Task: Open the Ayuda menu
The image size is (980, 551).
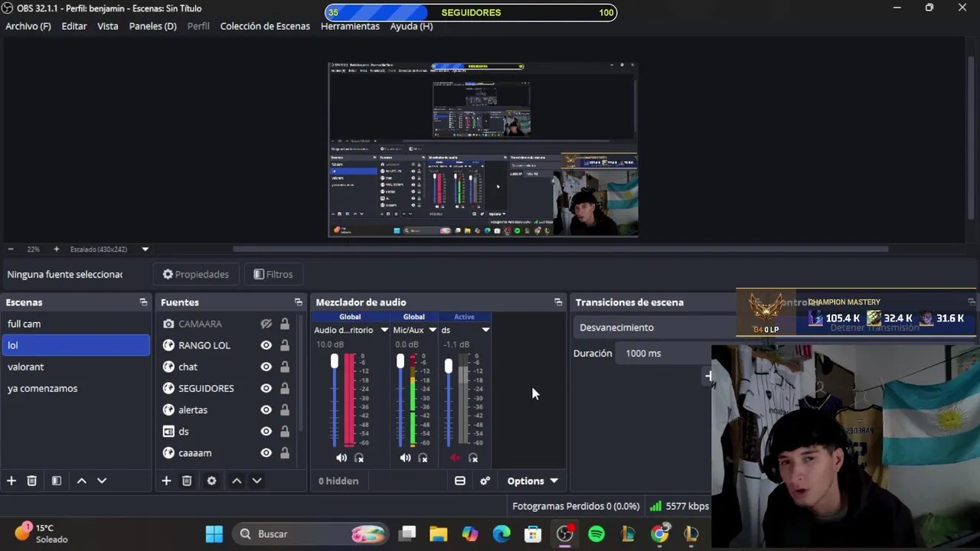Action: pyautogui.click(x=411, y=26)
